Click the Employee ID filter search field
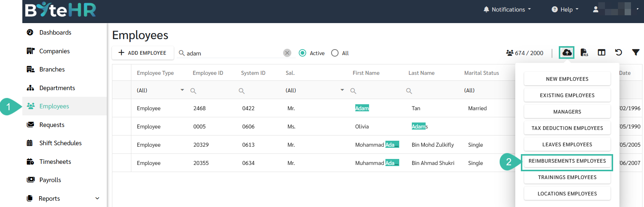This screenshot has width=644, height=207. point(211,90)
